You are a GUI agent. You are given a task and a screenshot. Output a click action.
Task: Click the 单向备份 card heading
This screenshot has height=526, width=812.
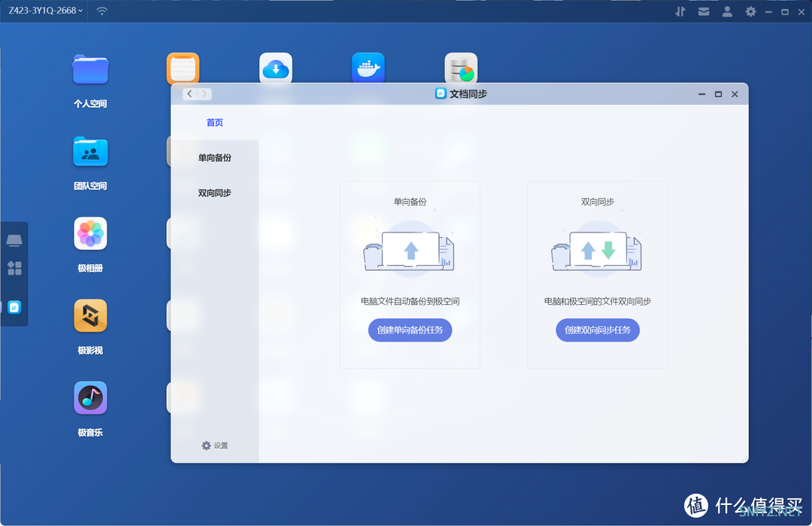point(411,202)
